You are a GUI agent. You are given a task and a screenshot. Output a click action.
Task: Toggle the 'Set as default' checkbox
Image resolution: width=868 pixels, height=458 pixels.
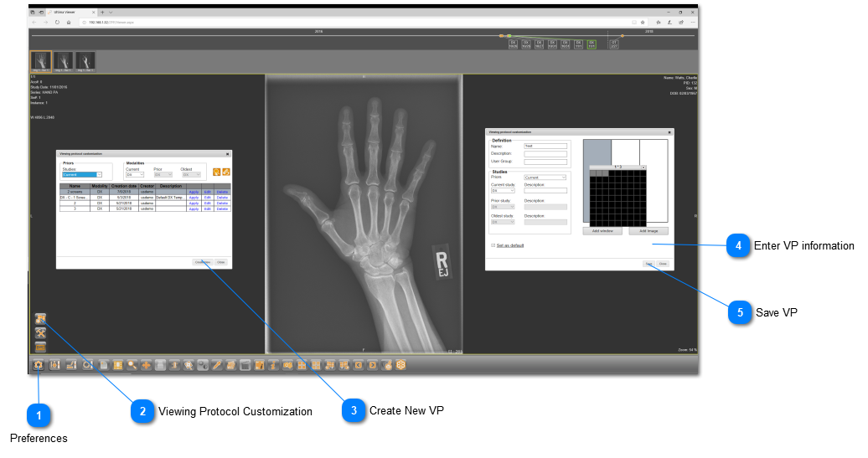493,245
